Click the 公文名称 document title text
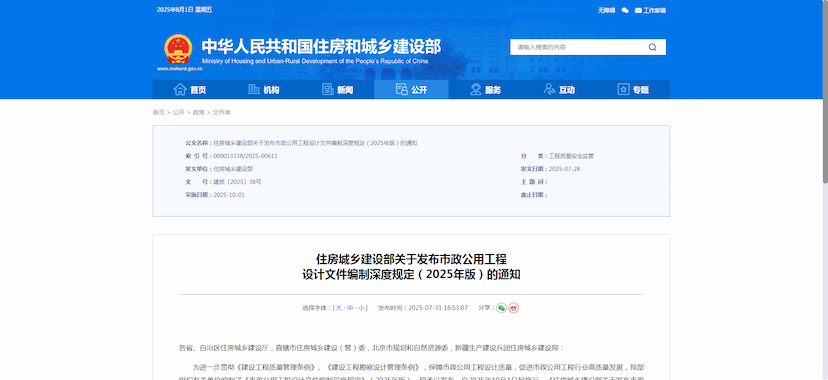The width and height of the screenshot is (828, 380). pos(315,143)
